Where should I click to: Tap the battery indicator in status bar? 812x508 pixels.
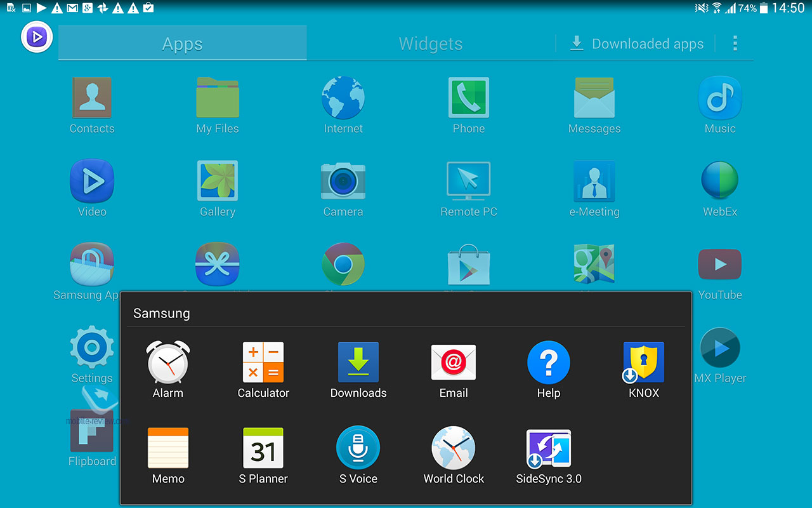(x=764, y=8)
